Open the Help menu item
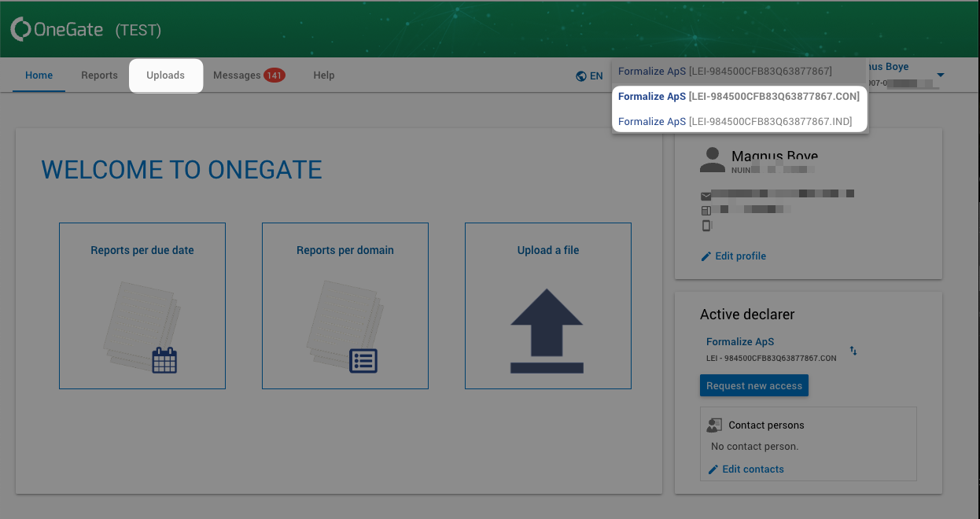 pos(323,75)
